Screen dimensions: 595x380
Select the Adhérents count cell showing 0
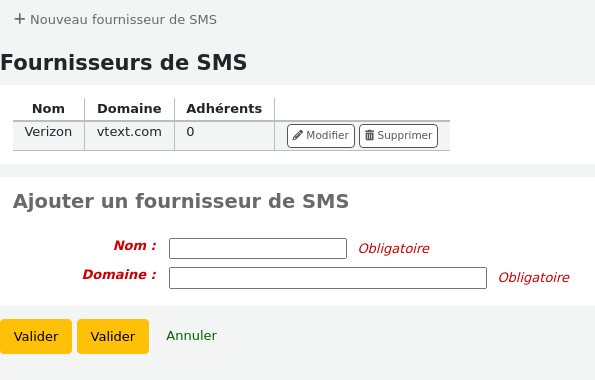[x=224, y=136]
